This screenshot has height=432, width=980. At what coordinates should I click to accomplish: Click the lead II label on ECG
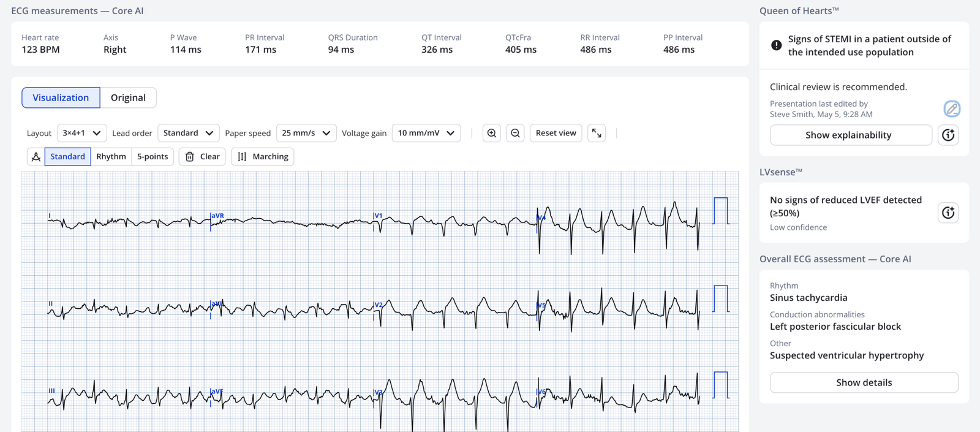pos(51,304)
